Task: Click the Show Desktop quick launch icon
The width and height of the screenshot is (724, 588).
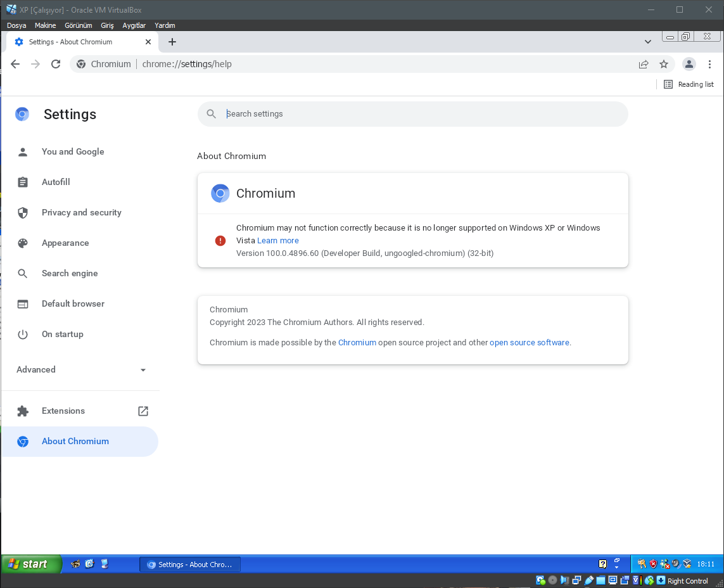Action: tap(105, 564)
